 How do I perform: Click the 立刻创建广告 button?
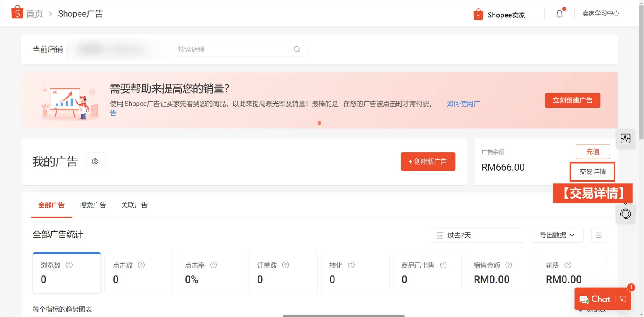coord(572,100)
